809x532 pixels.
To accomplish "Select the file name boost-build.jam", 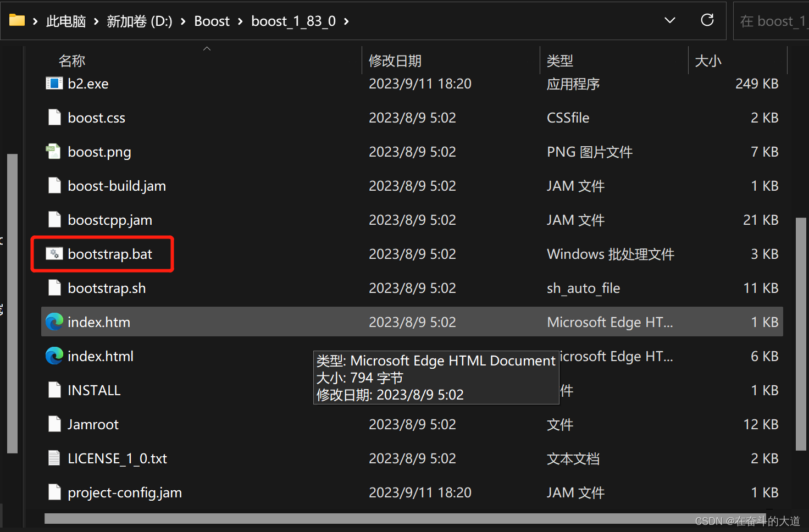I will (x=117, y=186).
